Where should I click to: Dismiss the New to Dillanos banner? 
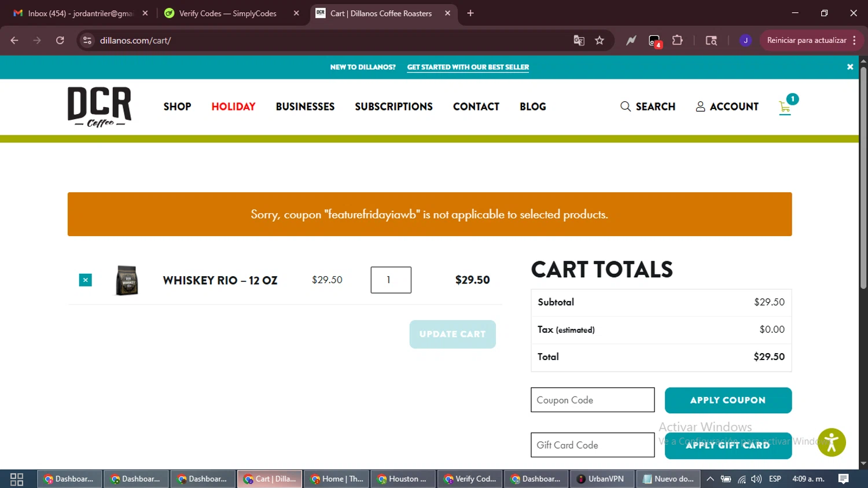coord(850,67)
